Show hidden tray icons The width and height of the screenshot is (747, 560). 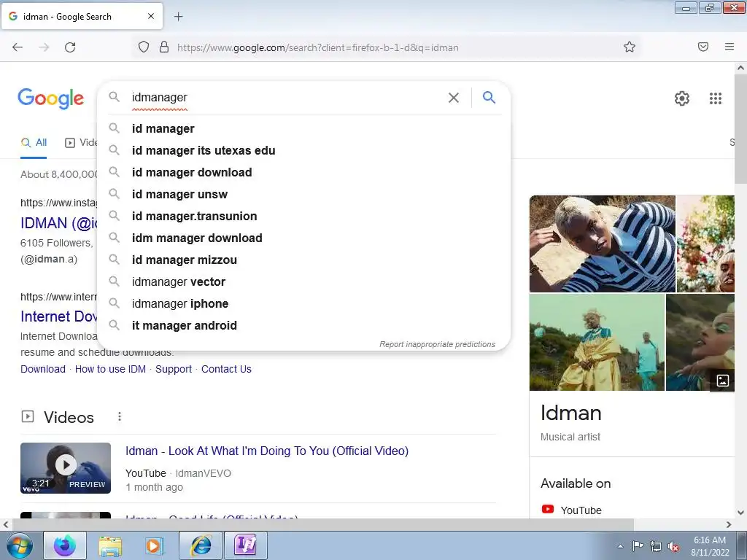click(x=620, y=546)
